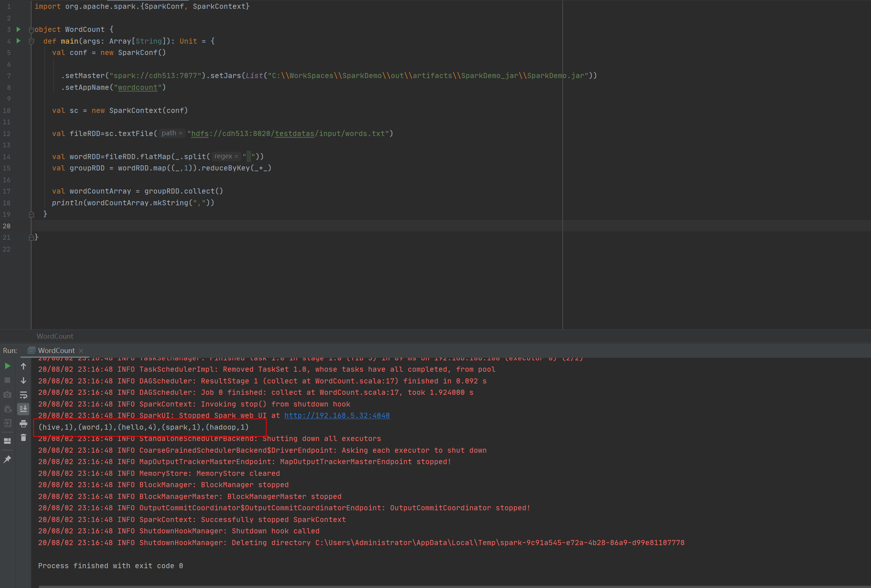This screenshot has width=871, height=588.
Task: Toggle Soft-Wrap in the console toolbar
Action: 23,394
